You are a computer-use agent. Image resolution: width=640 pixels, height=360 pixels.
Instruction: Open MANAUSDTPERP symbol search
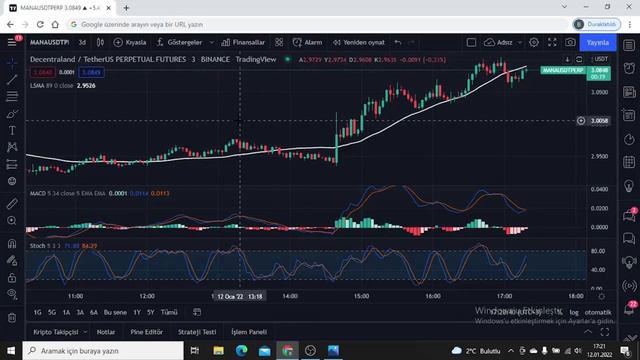pos(49,42)
